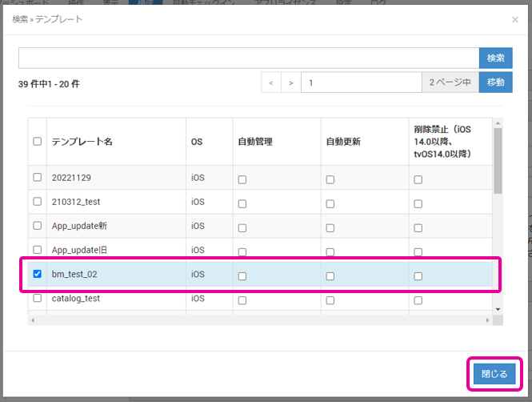Screen dimensions: 532x402
Task: Click the vertical scrollbar down arrow
Action: [x=498, y=308]
